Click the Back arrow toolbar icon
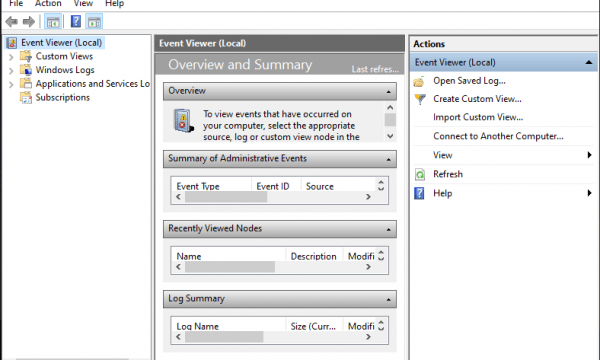The height and width of the screenshot is (360, 600). 11,22
